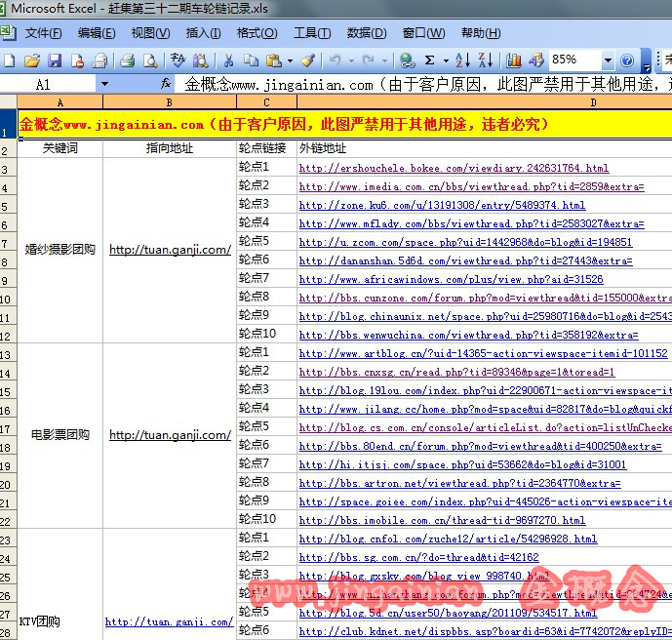Viewport: 672px width, 640px height.
Task: Sort ascending with the A-Z icon
Action: pyautogui.click(x=463, y=60)
